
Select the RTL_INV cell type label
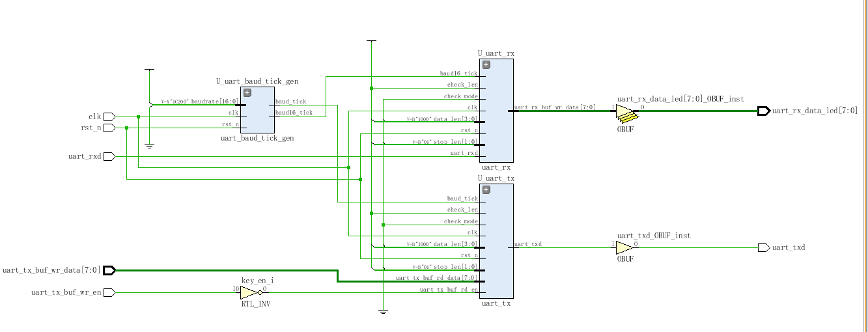(255, 304)
